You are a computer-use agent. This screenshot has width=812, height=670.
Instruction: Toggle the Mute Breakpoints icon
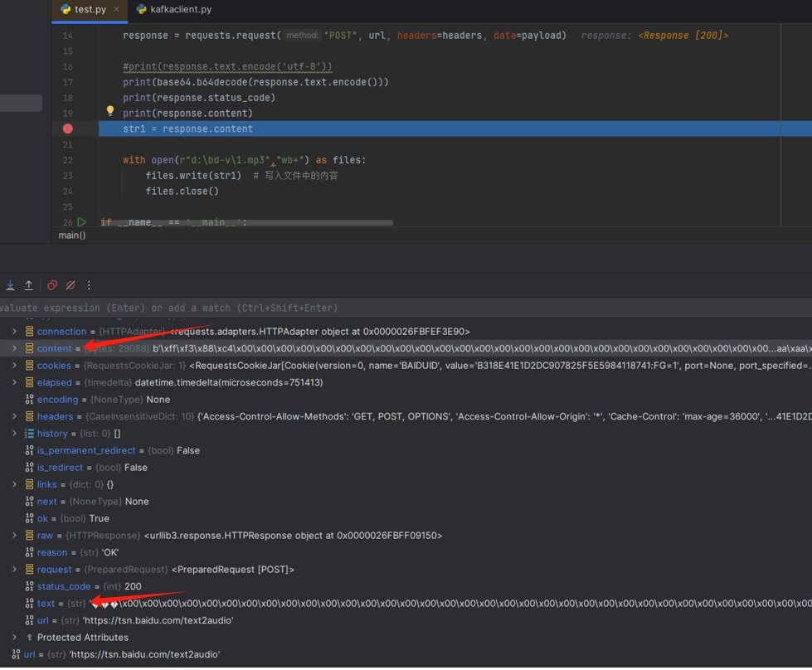coord(71,284)
